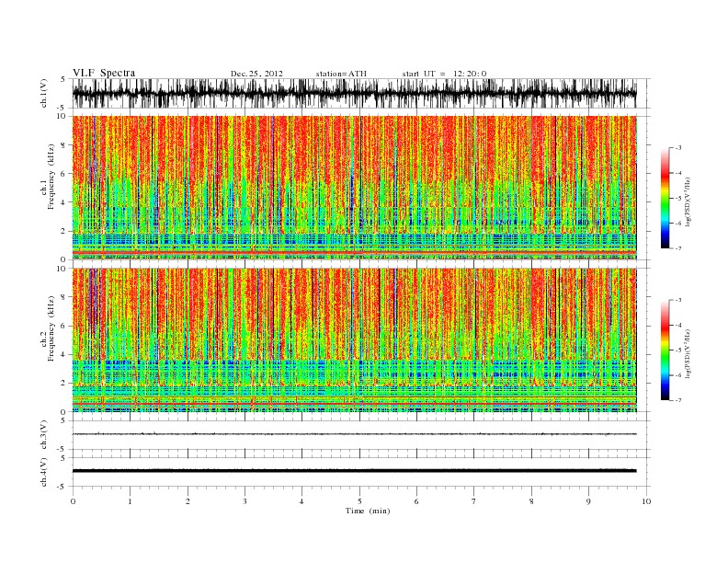This screenshot has height=563, width=728.
Task: Click time axis tick label "3"
Action: click(x=245, y=501)
